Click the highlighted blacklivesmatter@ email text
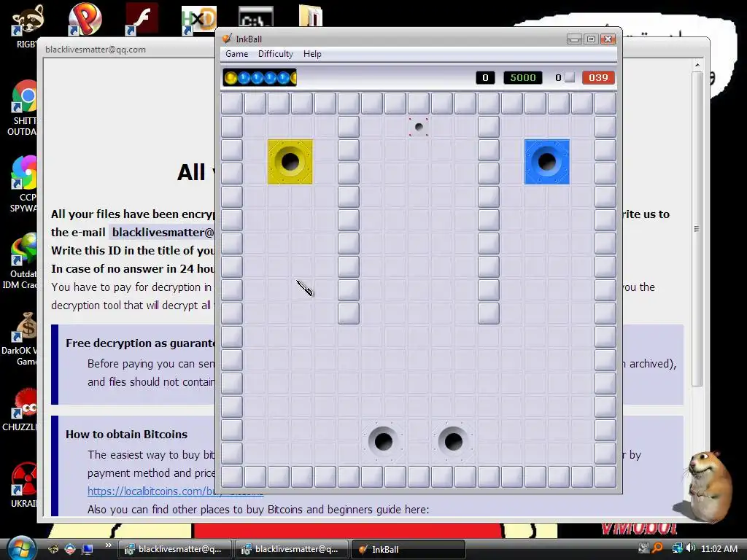This screenshot has height=560, width=747. [163, 233]
